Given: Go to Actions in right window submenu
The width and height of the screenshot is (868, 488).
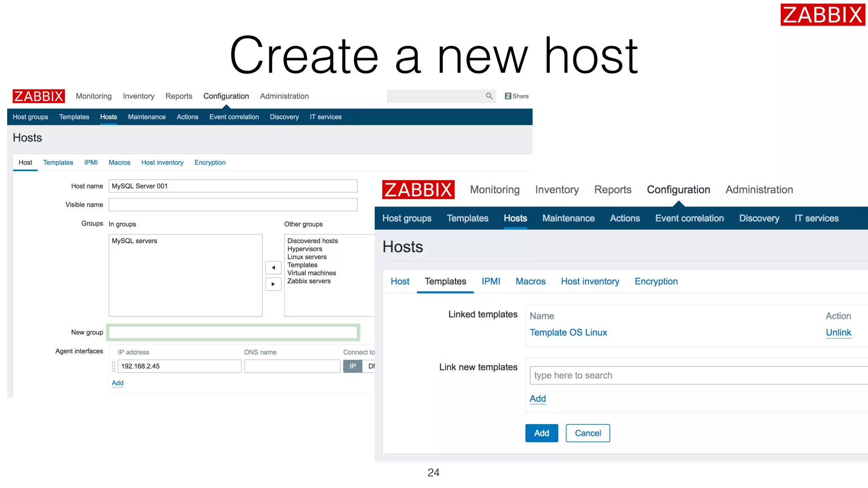Looking at the screenshot, I should coord(625,218).
